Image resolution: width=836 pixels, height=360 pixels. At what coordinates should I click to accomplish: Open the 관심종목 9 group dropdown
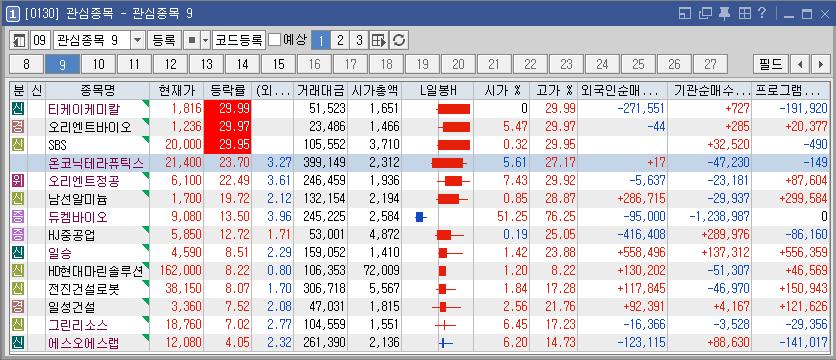pyautogui.click(x=138, y=40)
